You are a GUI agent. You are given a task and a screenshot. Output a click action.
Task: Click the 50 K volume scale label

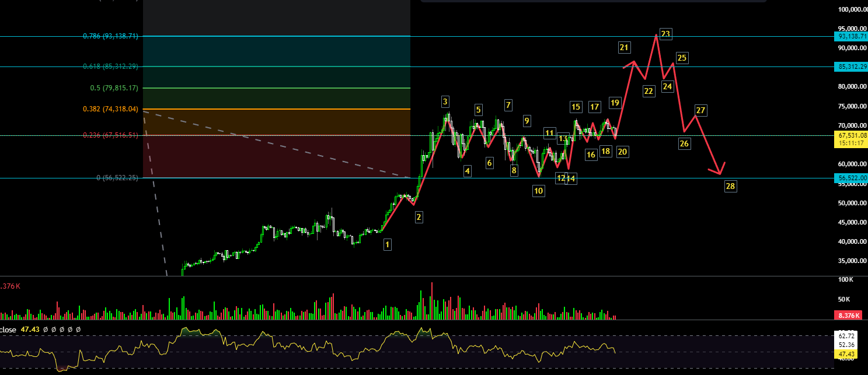point(844,299)
